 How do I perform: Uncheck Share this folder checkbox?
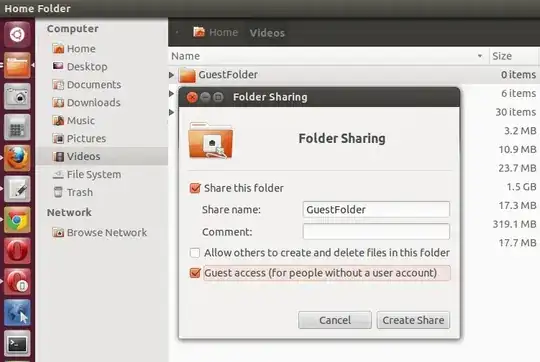[195, 188]
